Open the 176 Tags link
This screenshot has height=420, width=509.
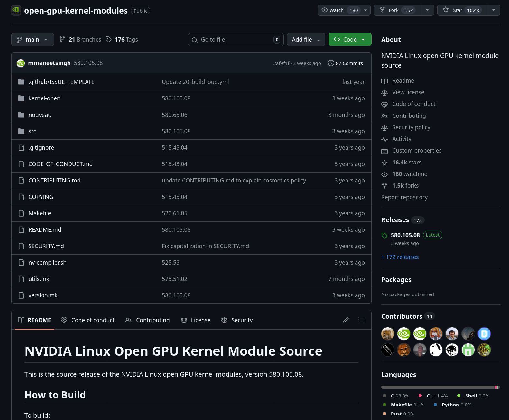click(122, 40)
